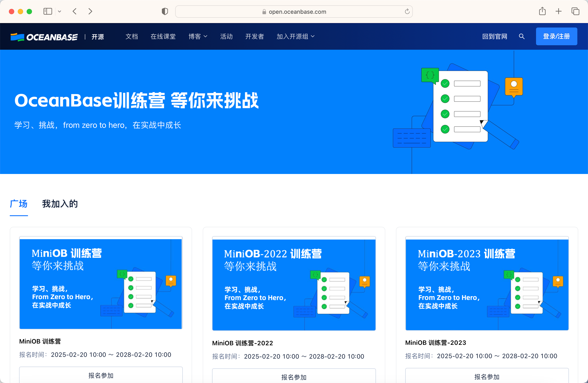This screenshot has height=383, width=588.
Task: Expand the 加入开源组 dropdown menu
Action: pyautogui.click(x=296, y=37)
